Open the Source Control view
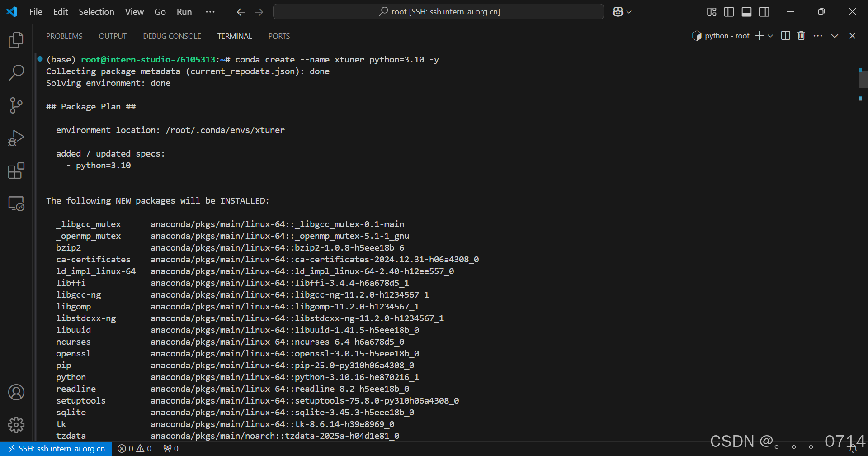Viewport: 868px width, 456px height. (x=16, y=105)
